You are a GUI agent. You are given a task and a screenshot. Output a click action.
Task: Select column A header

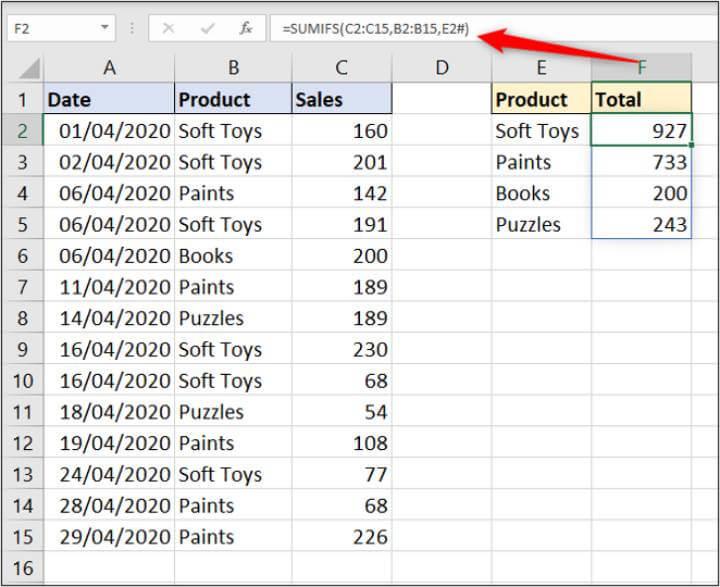[109, 68]
